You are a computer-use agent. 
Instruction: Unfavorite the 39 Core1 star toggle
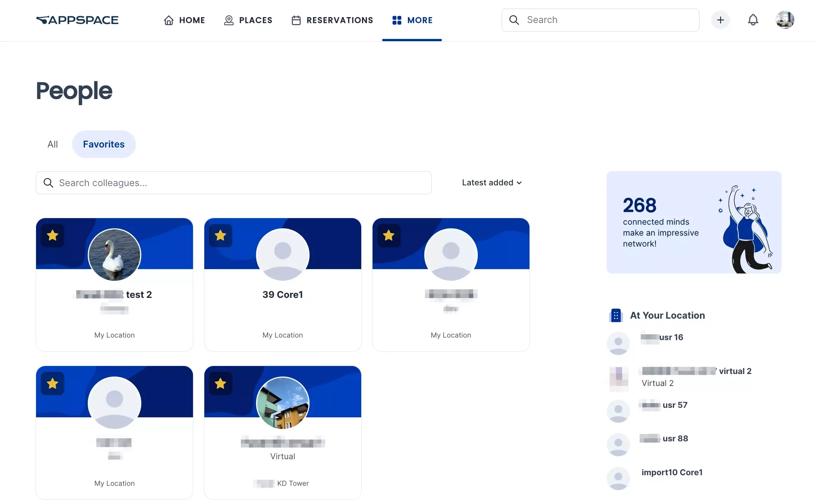(x=221, y=236)
